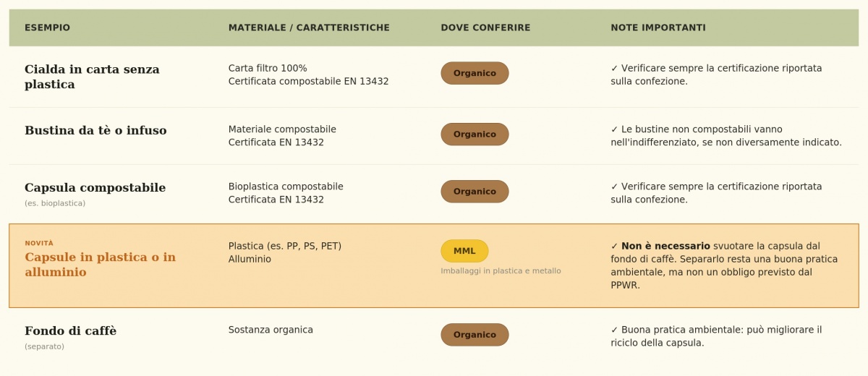Image resolution: width=868 pixels, height=376 pixels.
Task: Click the MATERIALE / CARATTERISTICHE column header
Action: (x=309, y=27)
